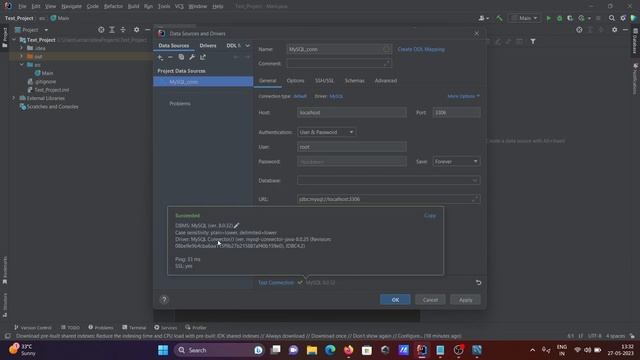Image resolution: width=640 pixels, height=360 pixels.
Task: Open Microsoft Edge from taskbar
Action: (330, 350)
